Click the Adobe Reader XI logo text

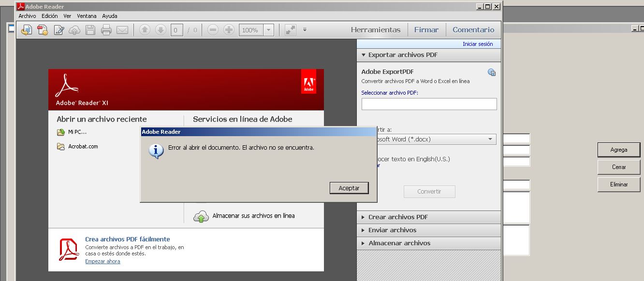click(82, 103)
